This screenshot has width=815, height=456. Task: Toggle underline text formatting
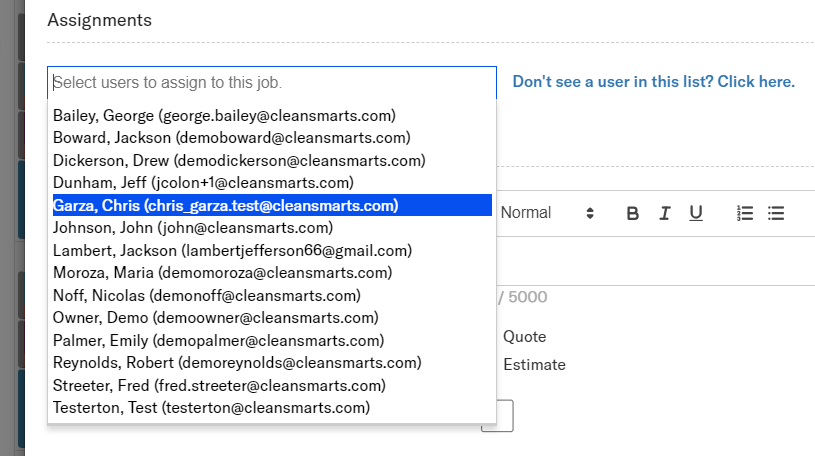tap(696, 213)
